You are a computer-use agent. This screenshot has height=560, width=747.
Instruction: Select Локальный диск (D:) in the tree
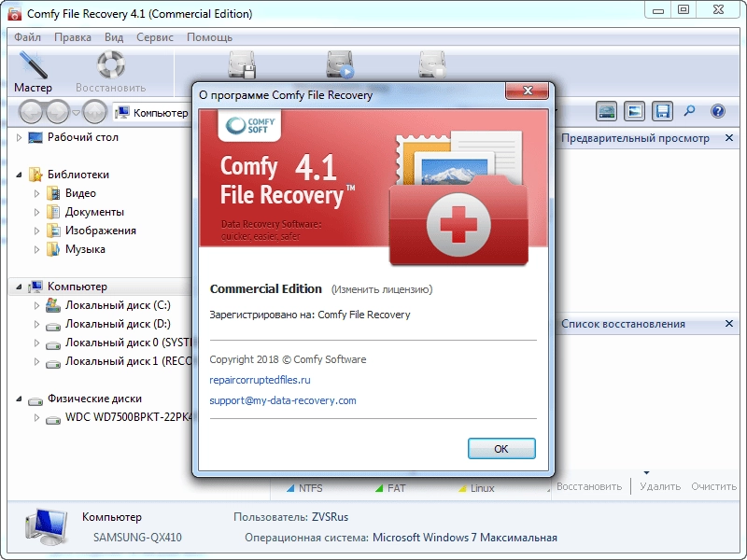click(x=118, y=324)
